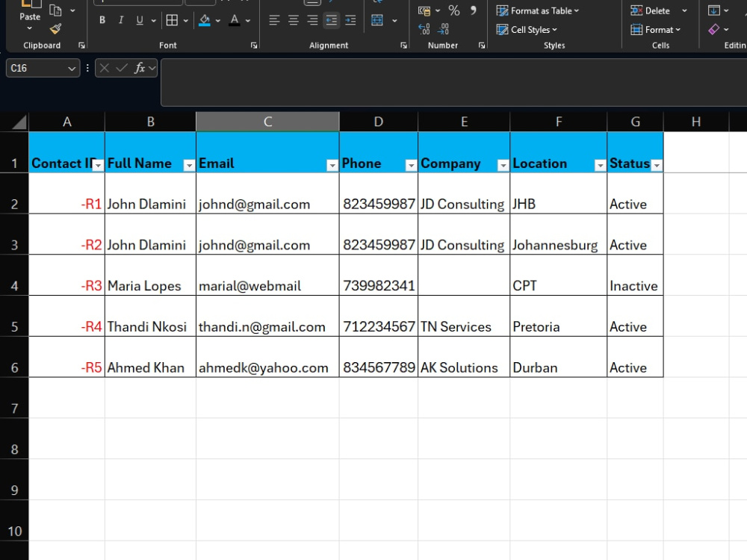Click the Select All corner triangle

coord(19,122)
